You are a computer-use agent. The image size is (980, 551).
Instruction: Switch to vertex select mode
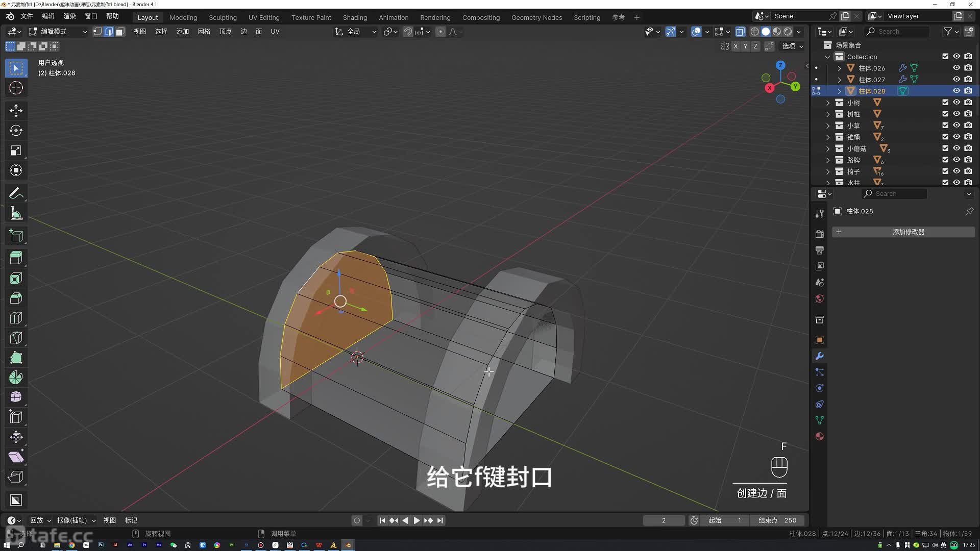pos(97,32)
